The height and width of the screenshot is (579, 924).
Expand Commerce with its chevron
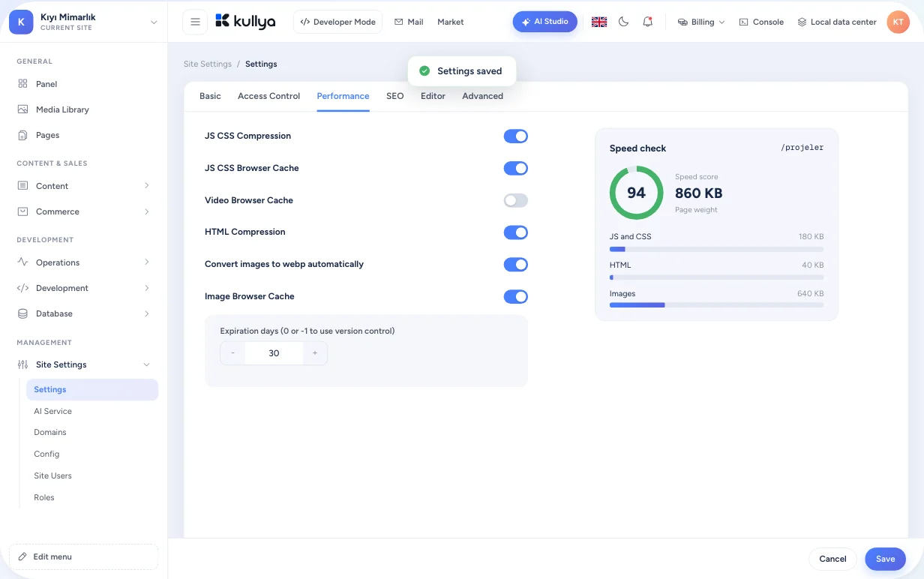pyautogui.click(x=146, y=211)
